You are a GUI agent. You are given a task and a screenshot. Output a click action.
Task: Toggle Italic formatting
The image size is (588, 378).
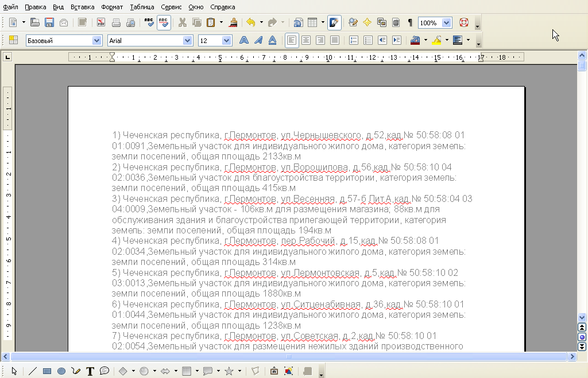[258, 40]
